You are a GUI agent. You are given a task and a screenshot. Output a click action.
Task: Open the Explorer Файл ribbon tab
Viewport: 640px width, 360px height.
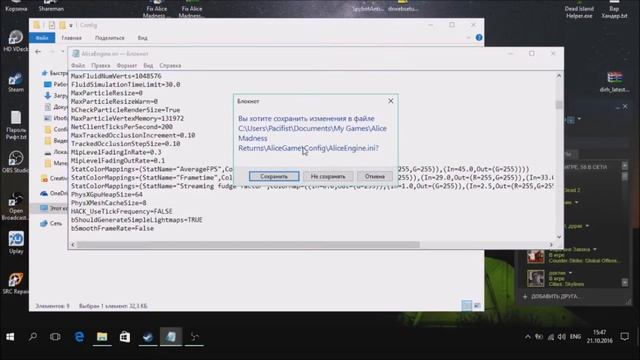point(42,38)
